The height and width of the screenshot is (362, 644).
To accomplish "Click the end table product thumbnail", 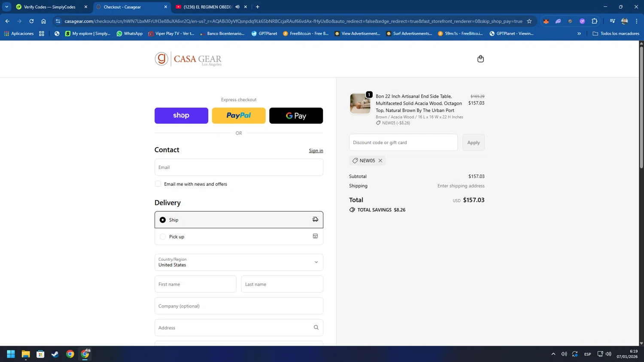I will click(360, 103).
